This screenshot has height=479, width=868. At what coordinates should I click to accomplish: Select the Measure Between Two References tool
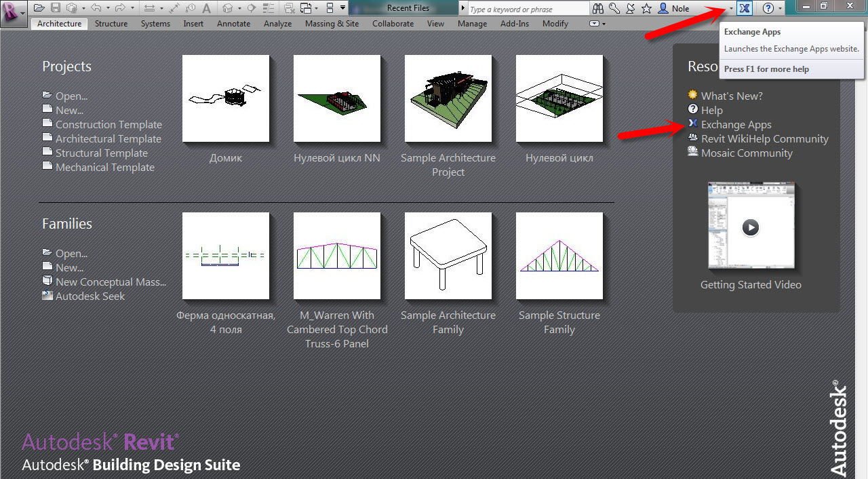pos(149,8)
